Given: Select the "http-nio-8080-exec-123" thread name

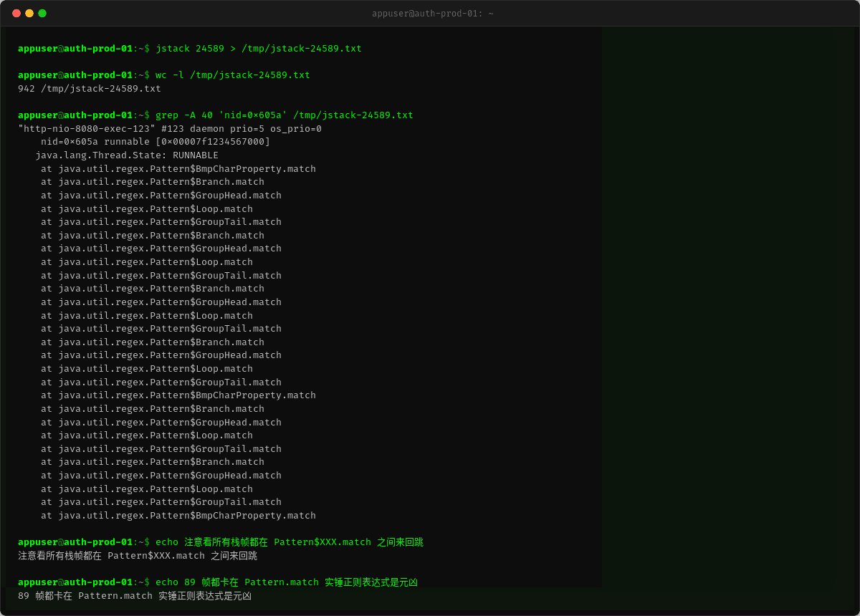Looking at the screenshot, I should [x=87, y=129].
